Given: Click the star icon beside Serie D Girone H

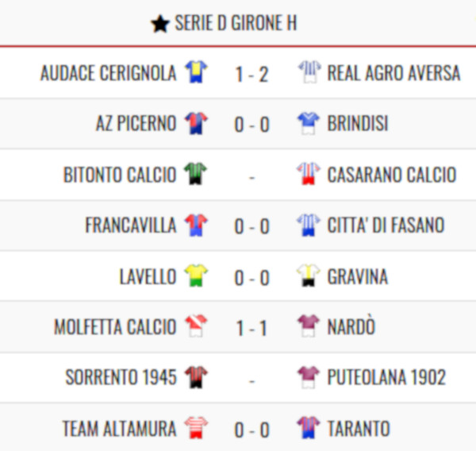Looking at the screenshot, I should pyautogui.click(x=160, y=24).
